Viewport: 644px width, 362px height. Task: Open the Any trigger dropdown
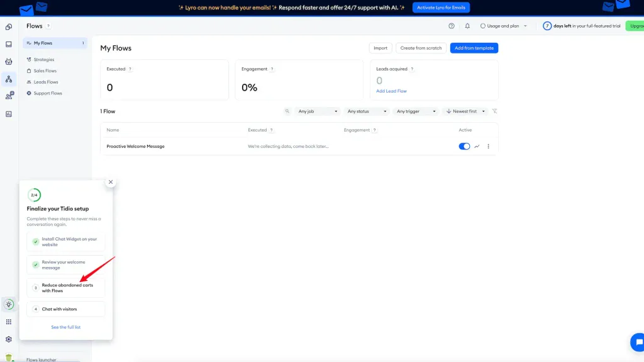416,111
